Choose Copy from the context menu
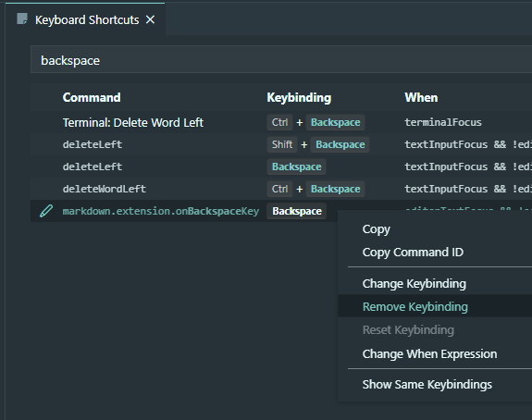The height and width of the screenshot is (420, 532). tap(377, 229)
